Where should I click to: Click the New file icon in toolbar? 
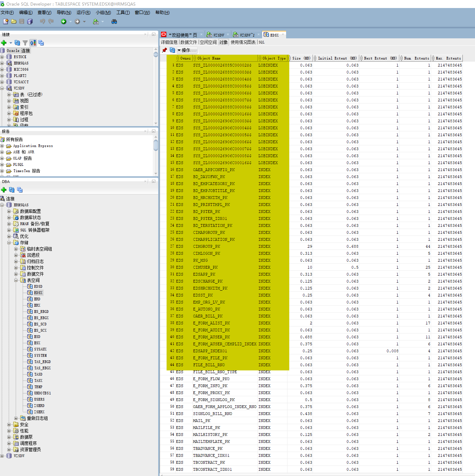(6, 22)
